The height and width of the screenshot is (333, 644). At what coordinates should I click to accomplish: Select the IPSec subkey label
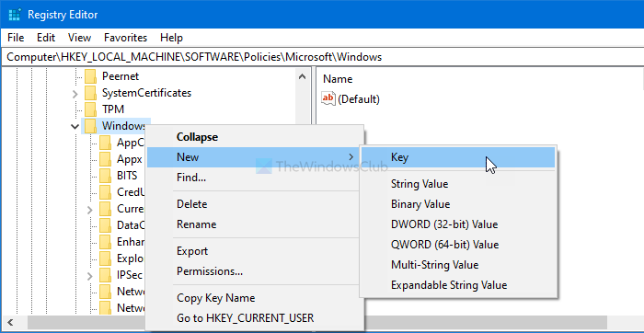click(x=130, y=275)
